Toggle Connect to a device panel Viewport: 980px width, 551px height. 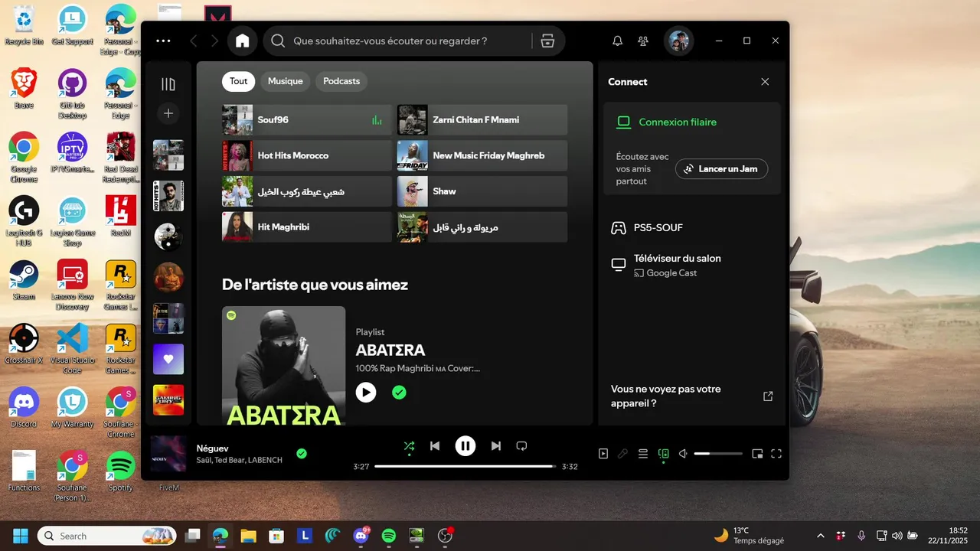click(x=663, y=454)
